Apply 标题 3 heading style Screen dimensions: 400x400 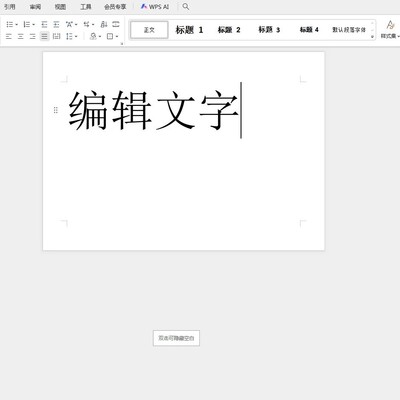269,30
